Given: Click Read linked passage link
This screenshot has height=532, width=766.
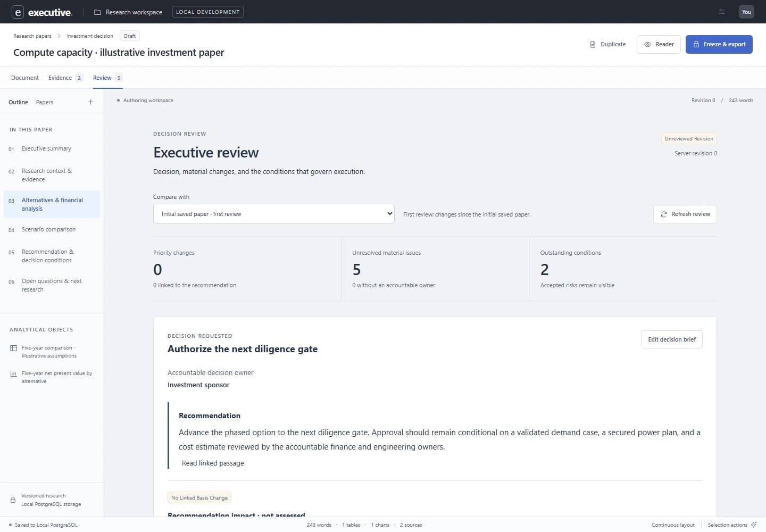Looking at the screenshot, I should pos(213,463).
